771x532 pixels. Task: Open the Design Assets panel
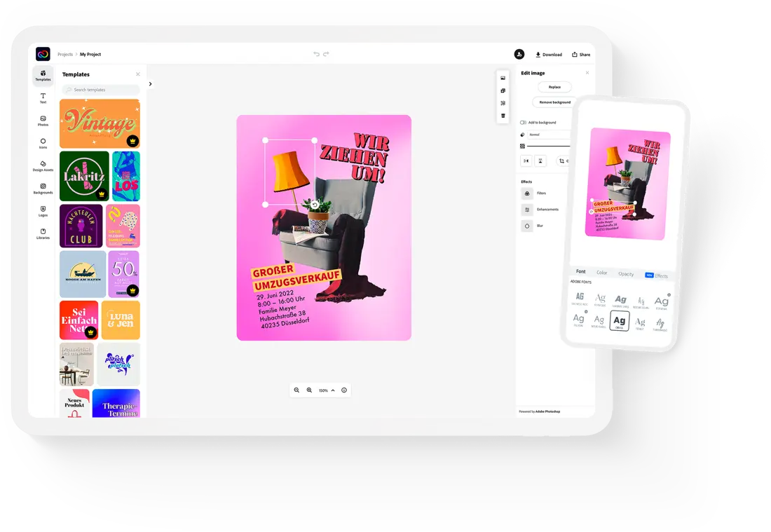coord(43,166)
